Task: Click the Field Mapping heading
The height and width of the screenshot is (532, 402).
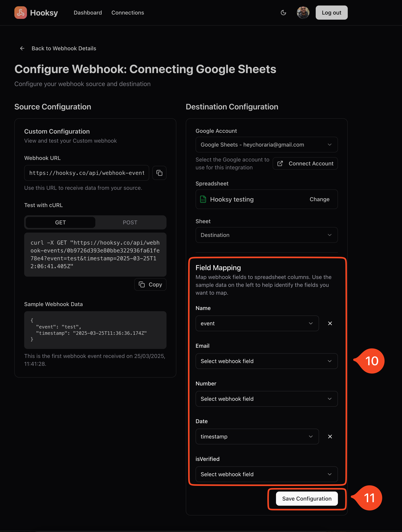Action: point(218,267)
